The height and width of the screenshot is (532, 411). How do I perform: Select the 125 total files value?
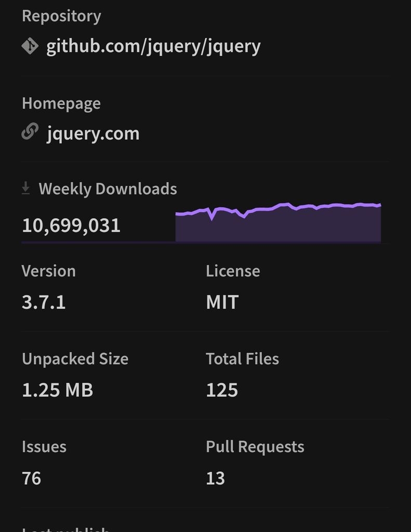pyautogui.click(x=222, y=390)
